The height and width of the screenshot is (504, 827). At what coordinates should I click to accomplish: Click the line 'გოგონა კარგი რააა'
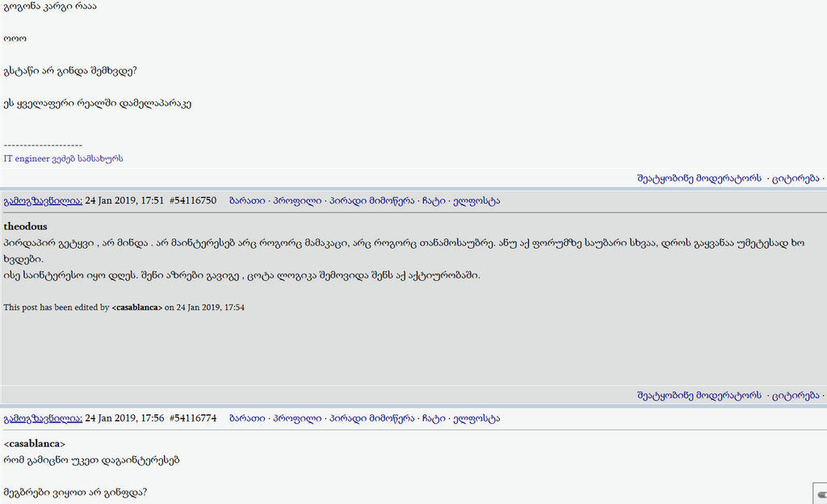(x=50, y=6)
